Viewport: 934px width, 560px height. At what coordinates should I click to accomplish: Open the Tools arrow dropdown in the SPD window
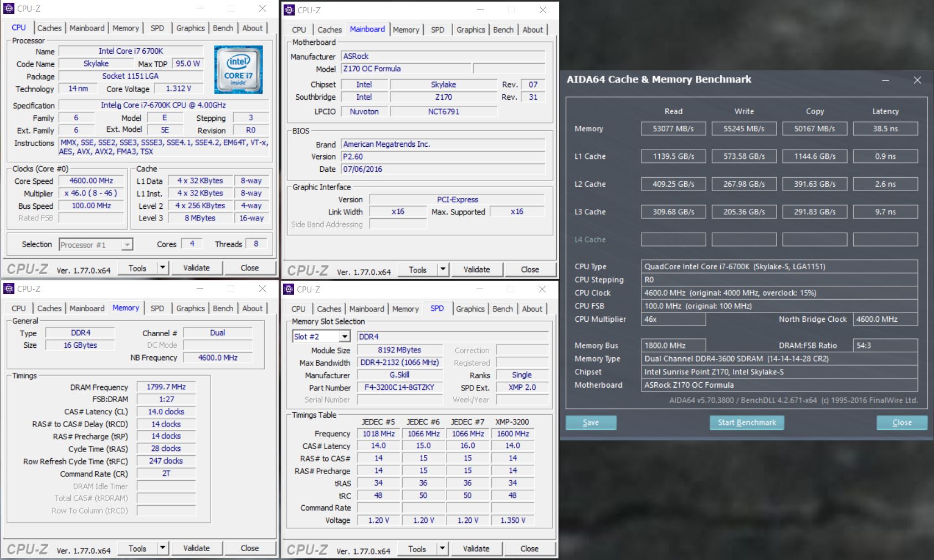(442, 549)
